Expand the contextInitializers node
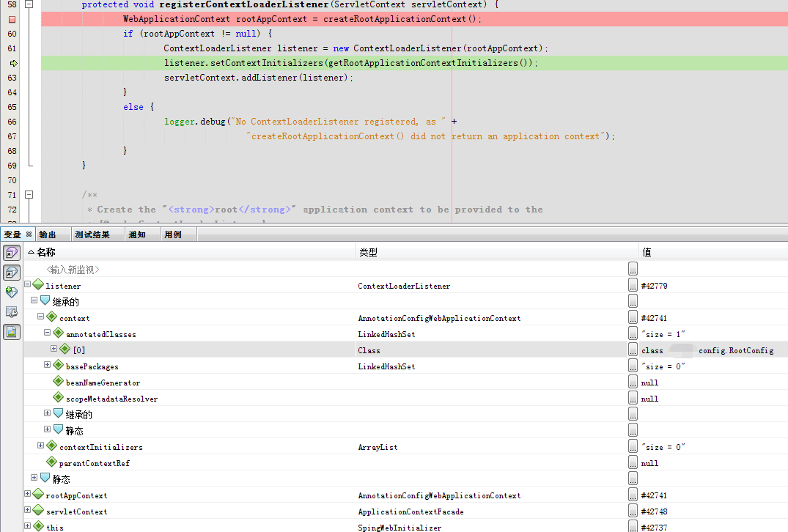788x532 pixels. tap(41, 445)
